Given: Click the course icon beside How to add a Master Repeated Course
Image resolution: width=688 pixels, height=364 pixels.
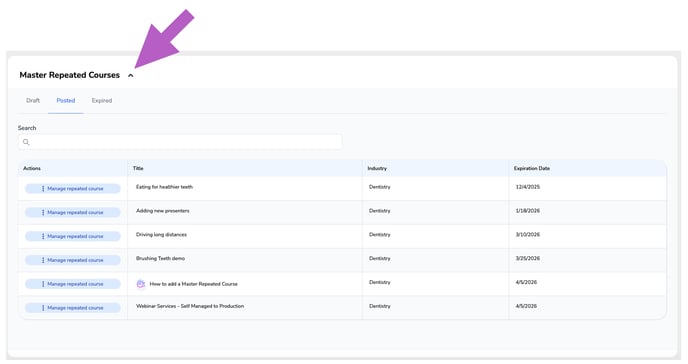Looking at the screenshot, I should (140, 284).
